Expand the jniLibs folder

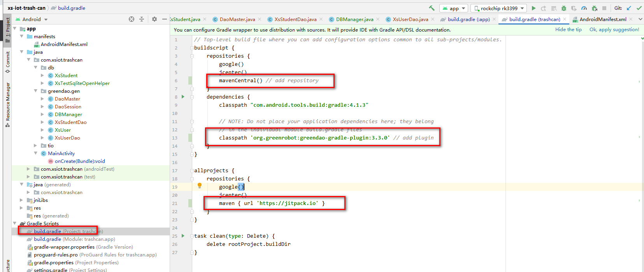point(21,200)
